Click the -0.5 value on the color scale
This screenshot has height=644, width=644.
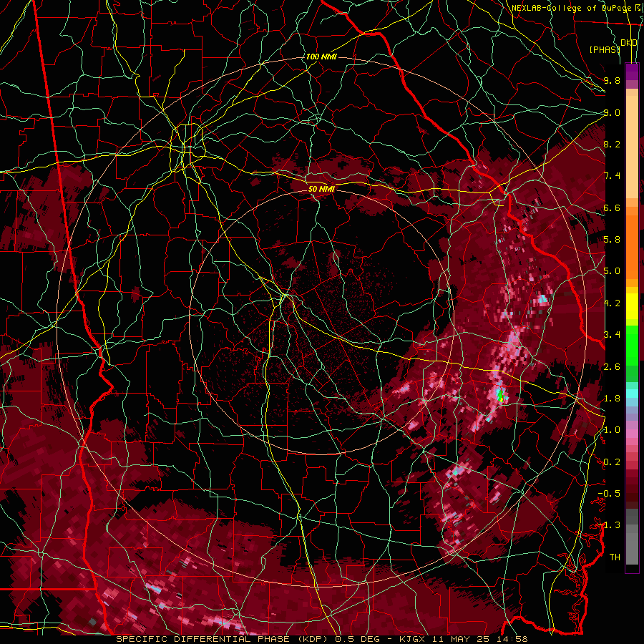point(609,494)
